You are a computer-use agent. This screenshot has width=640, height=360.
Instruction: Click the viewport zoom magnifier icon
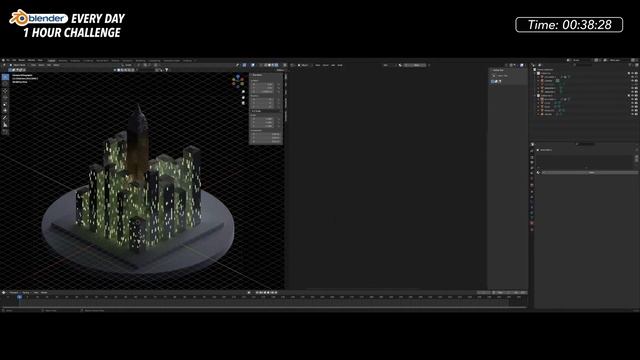tap(243, 92)
